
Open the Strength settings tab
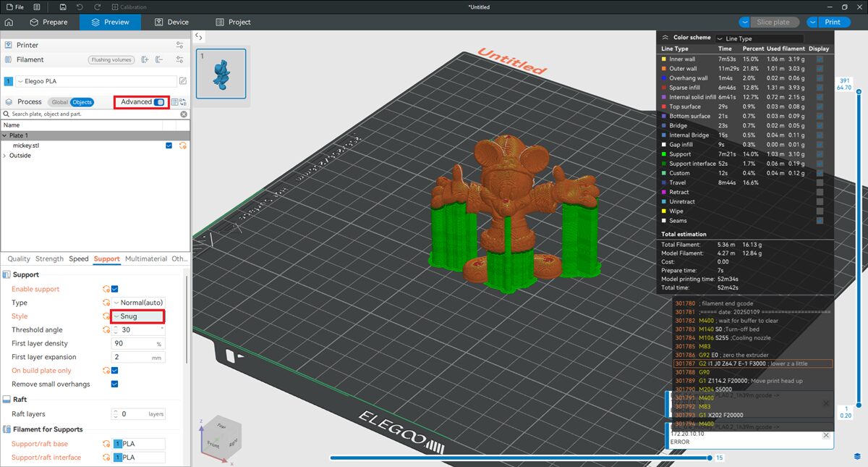[x=49, y=259]
